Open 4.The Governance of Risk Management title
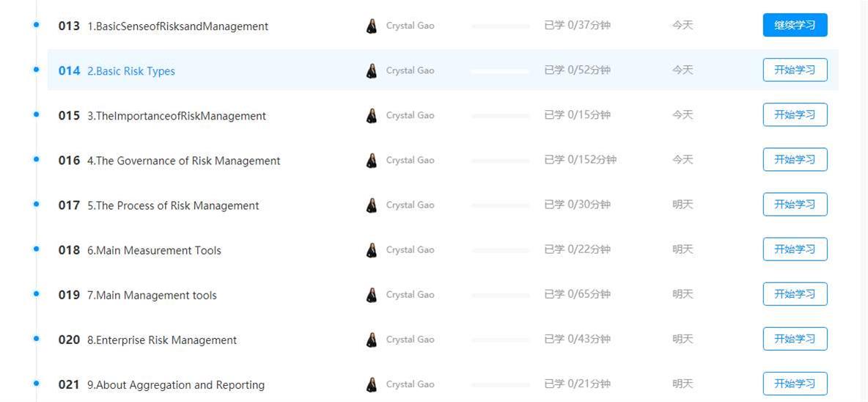Viewport: 868px width, 402px height. coord(184,161)
